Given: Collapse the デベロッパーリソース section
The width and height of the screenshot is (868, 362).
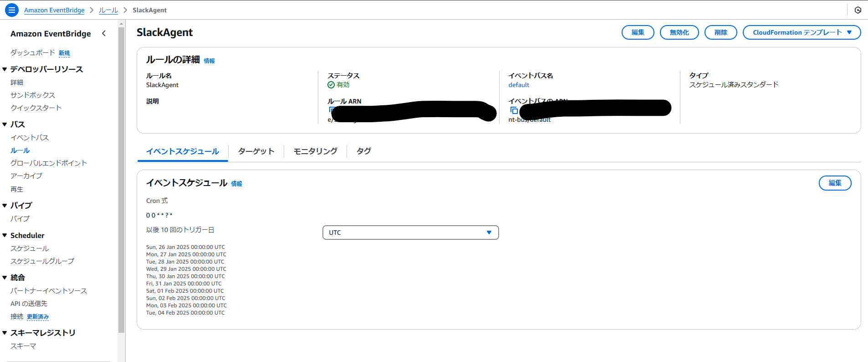Looking at the screenshot, I should [x=5, y=69].
